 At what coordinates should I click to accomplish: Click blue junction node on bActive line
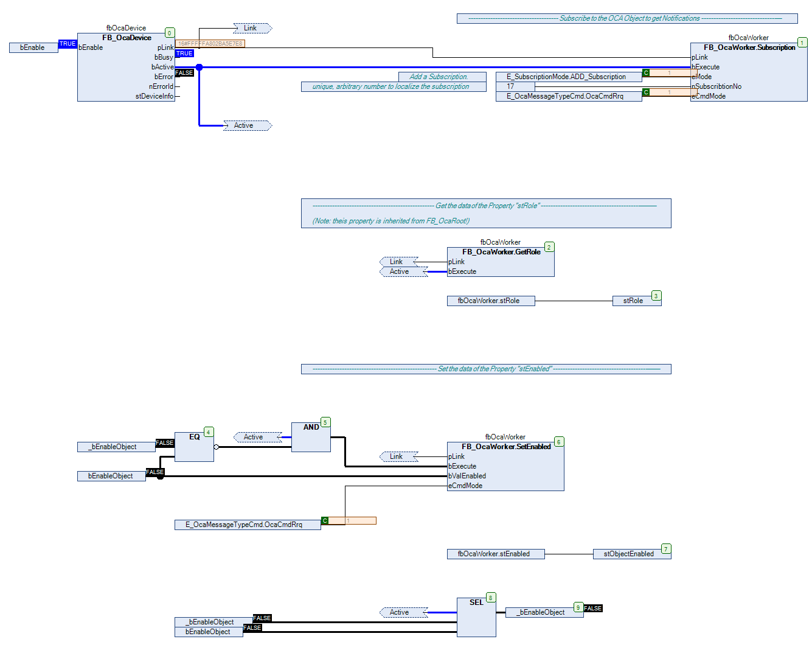click(199, 67)
